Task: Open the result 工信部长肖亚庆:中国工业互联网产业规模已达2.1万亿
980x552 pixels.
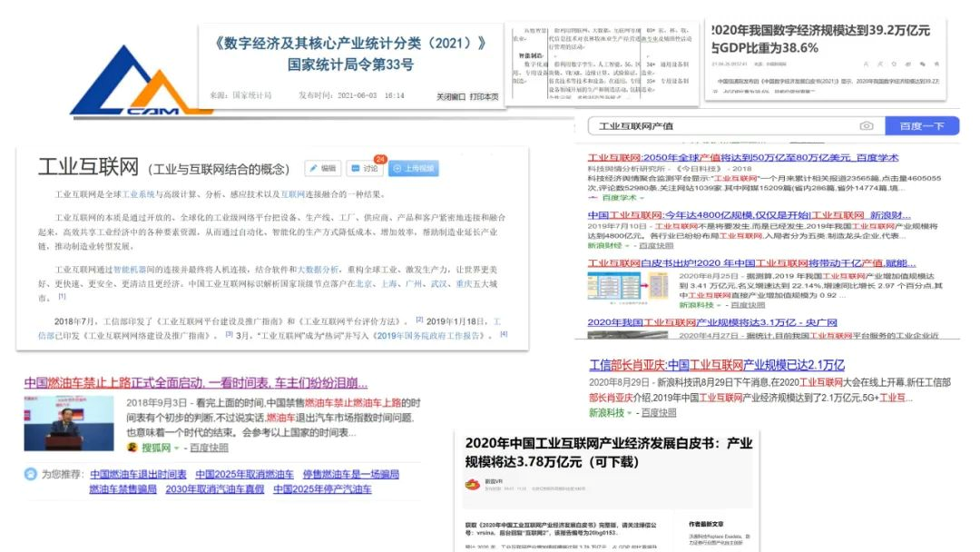Action: coord(717,365)
